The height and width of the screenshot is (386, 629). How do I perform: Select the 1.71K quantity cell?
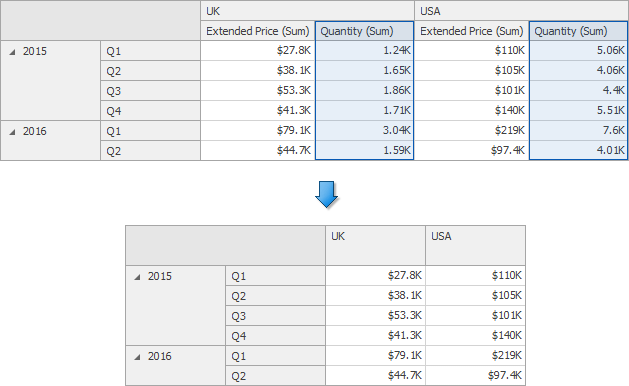tap(365, 111)
